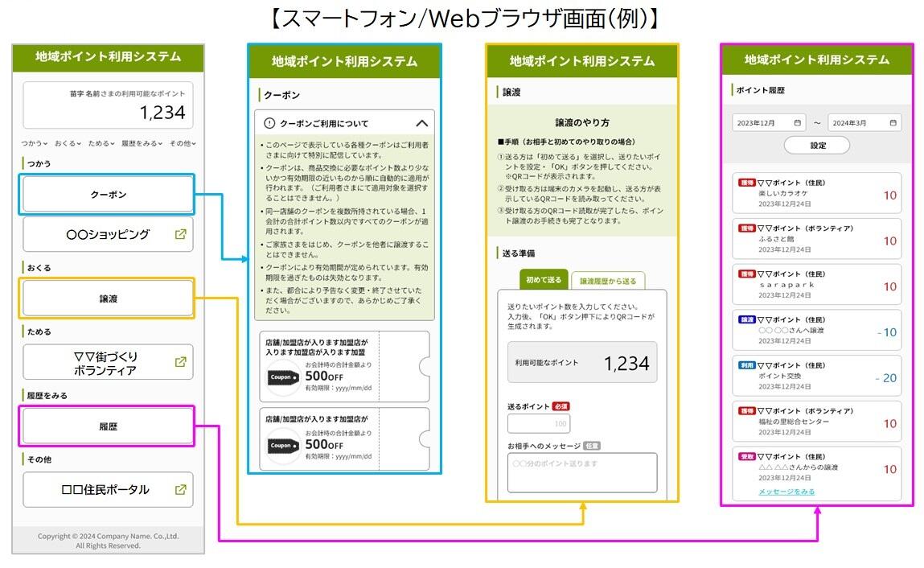Click info icon beside クーポンご利用について

pos(269,124)
